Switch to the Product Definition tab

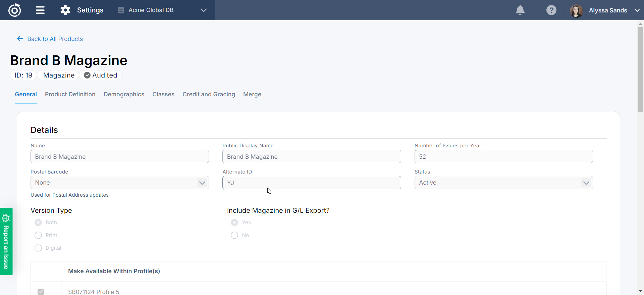[70, 94]
